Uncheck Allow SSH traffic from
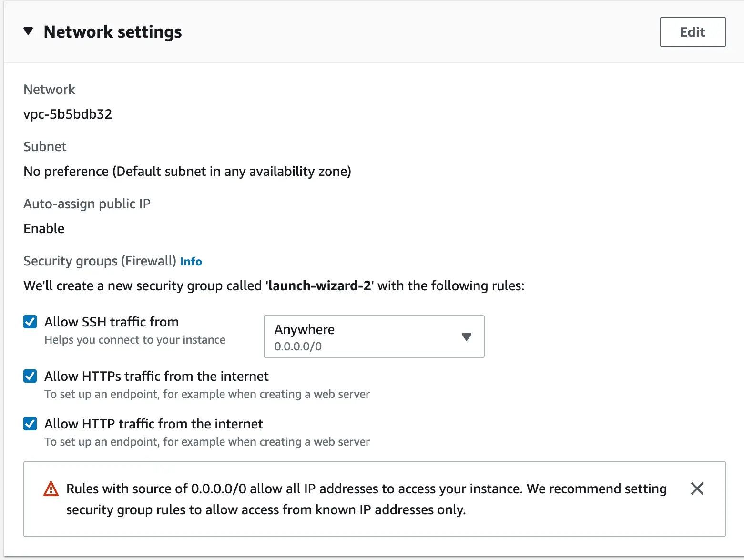This screenshot has height=560, width=744. pyautogui.click(x=30, y=322)
